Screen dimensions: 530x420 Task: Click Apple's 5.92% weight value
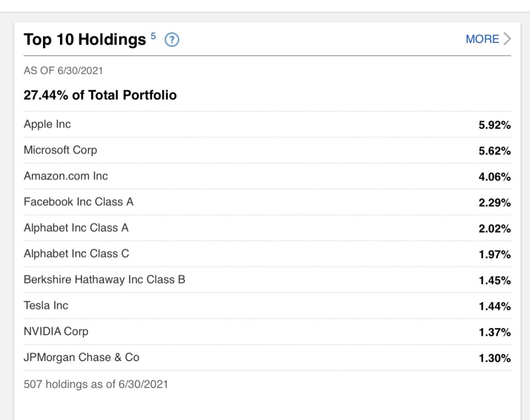click(x=495, y=125)
